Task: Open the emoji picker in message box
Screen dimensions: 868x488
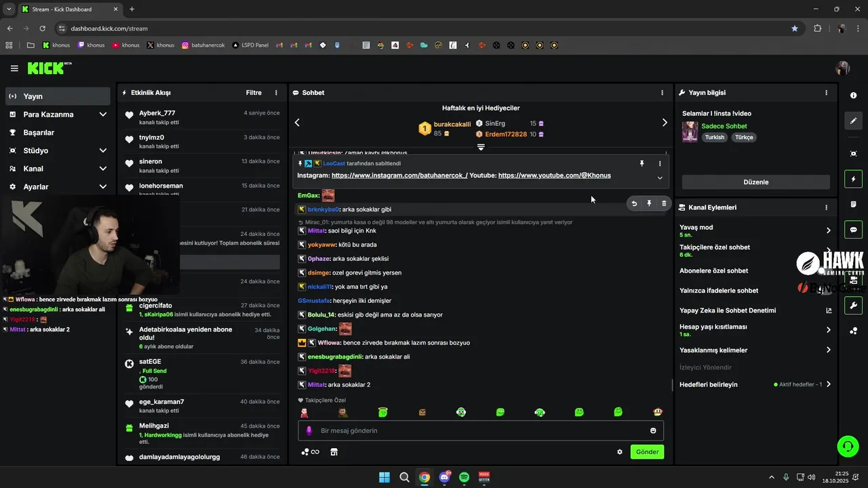Action: point(653,430)
